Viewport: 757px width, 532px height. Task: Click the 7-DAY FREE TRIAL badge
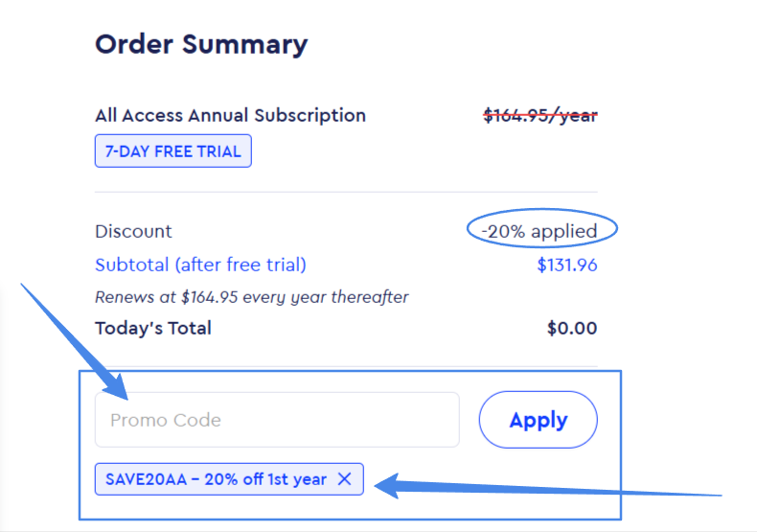click(x=173, y=151)
